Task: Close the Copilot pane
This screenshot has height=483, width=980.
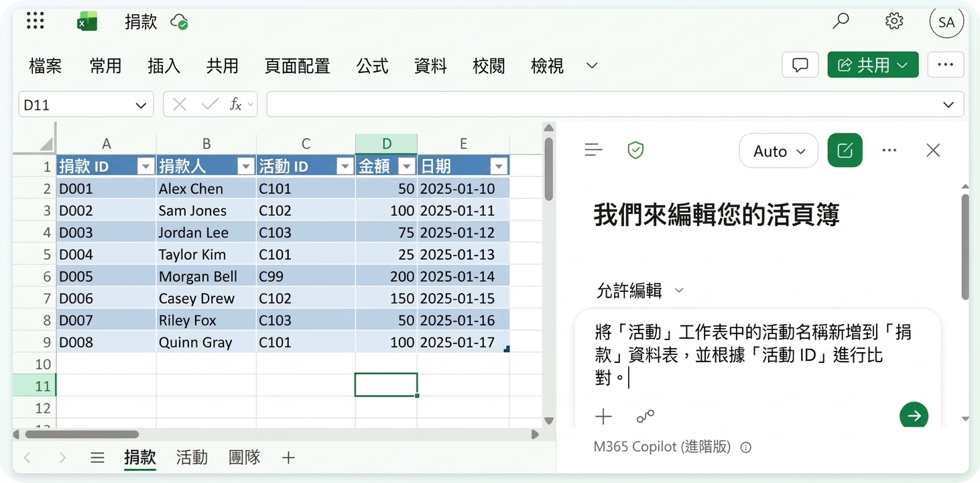Action: [933, 150]
